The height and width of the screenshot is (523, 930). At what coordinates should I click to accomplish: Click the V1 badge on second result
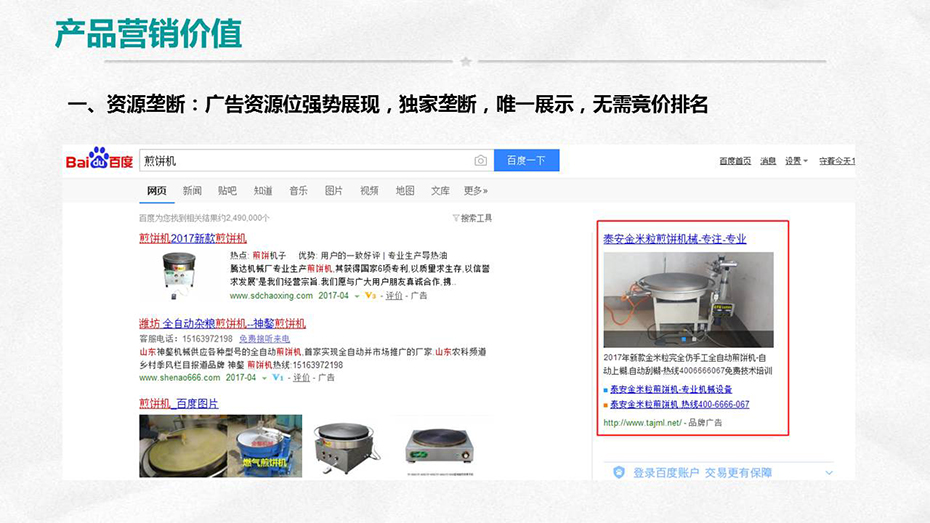277,378
